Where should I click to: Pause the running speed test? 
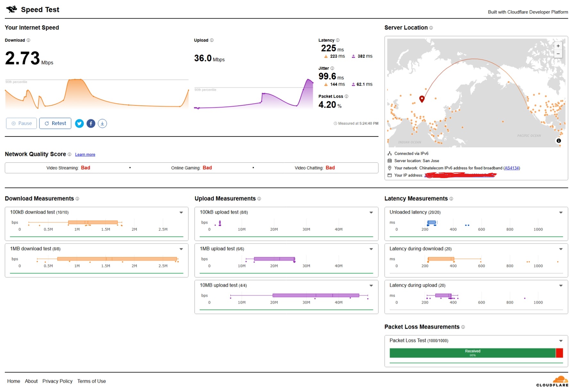pyautogui.click(x=21, y=123)
